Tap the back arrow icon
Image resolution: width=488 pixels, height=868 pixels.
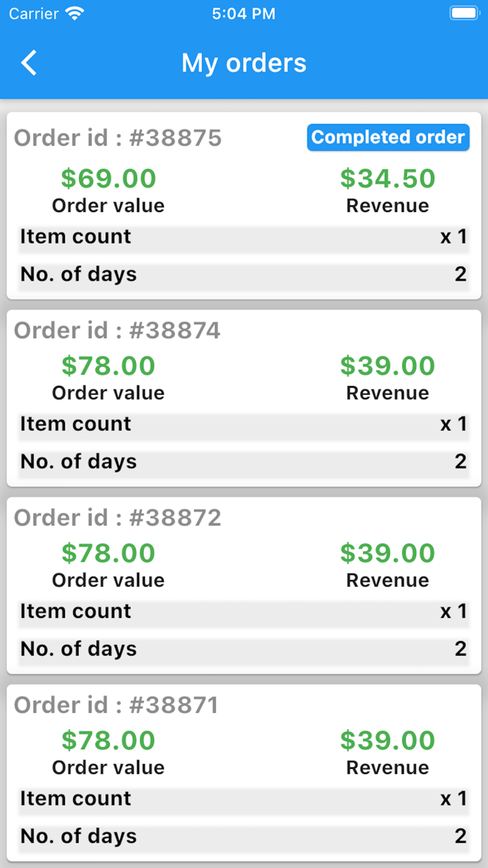pyautogui.click(x=29, y=63)
